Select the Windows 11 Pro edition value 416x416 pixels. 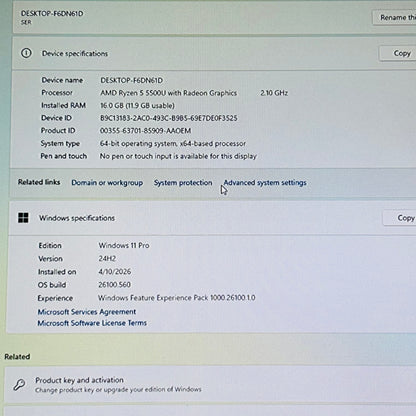124,245
